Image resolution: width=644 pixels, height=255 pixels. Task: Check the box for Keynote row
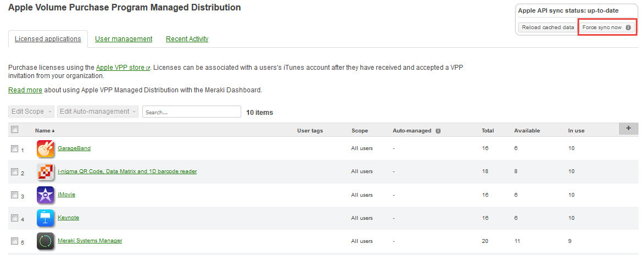[x=15, y=218]
